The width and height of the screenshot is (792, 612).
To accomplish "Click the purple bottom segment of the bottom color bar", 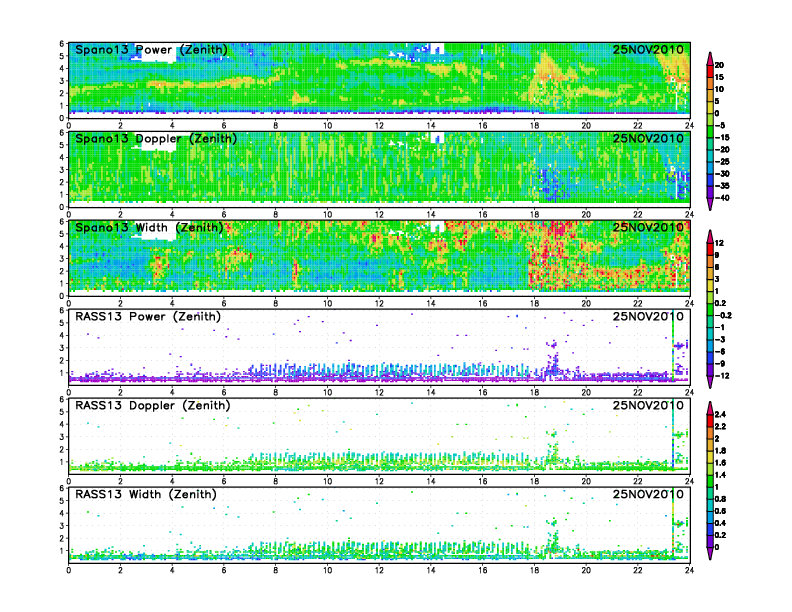I will pos(710,553).
